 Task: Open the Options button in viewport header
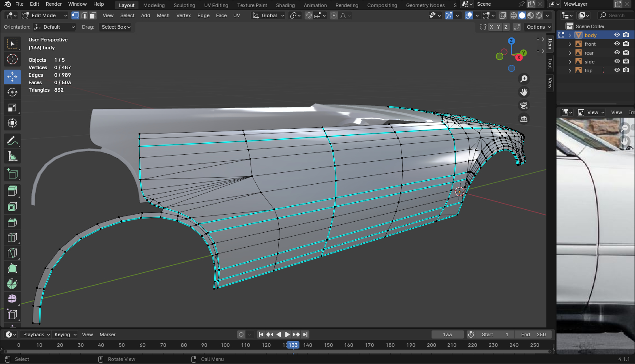[x=538, y=27]
